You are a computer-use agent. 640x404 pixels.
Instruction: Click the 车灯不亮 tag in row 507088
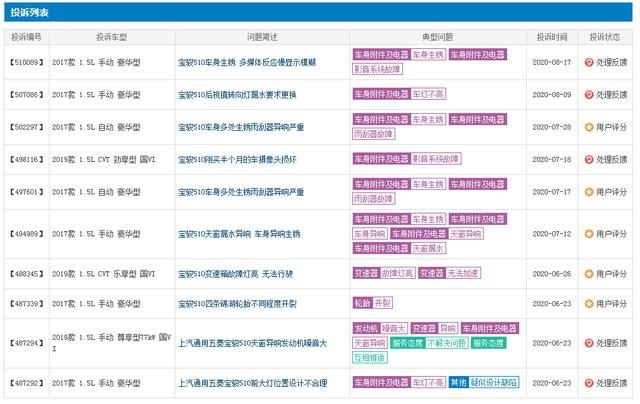[x=428, y=94]
